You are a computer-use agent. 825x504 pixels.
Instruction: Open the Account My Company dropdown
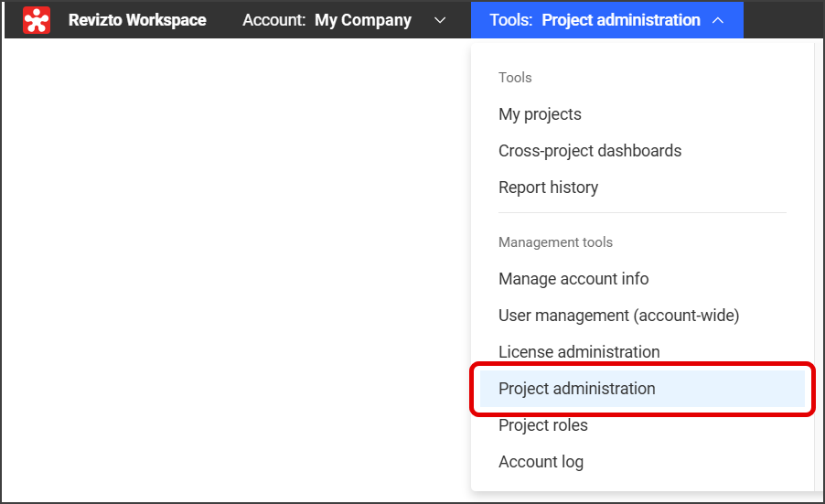click(344, 20)
